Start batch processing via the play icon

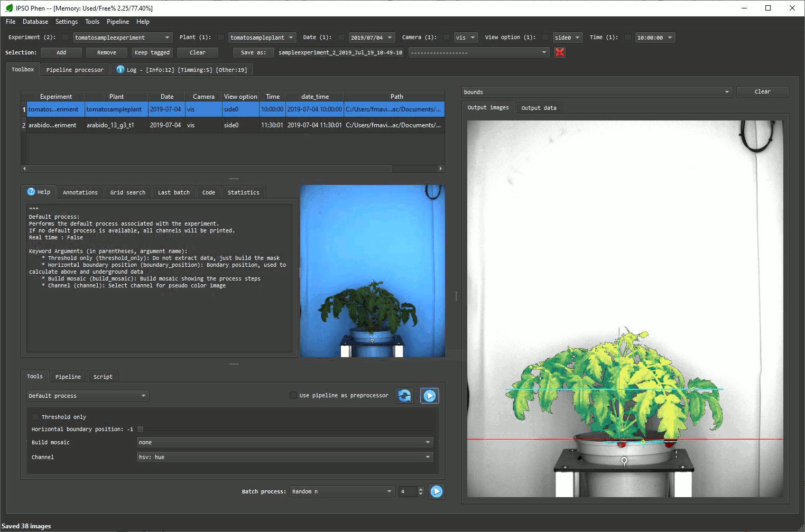click(436, 491)
